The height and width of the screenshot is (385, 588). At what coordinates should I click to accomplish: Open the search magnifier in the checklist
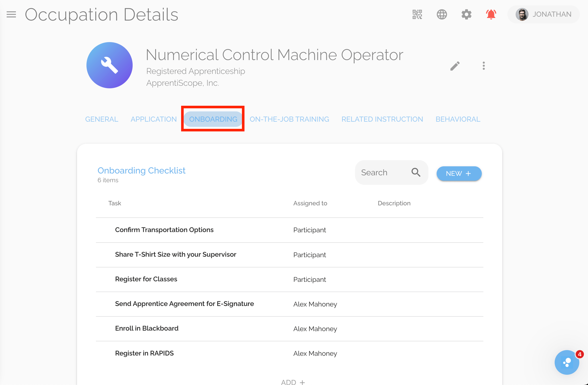[x=416, y=172]
